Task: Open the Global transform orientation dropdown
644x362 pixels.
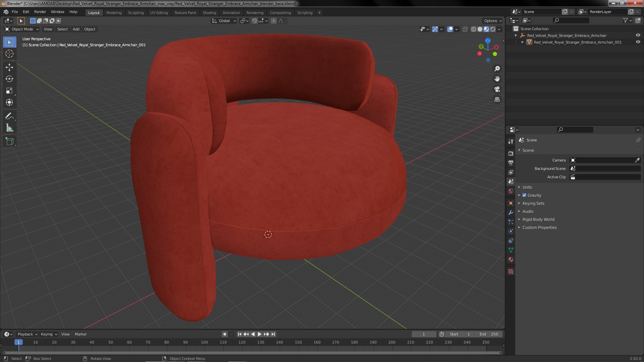Action: point(224,21)
